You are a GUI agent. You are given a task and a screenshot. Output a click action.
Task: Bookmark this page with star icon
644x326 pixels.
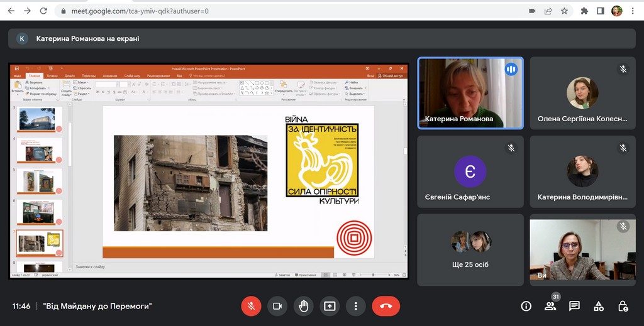564,11
